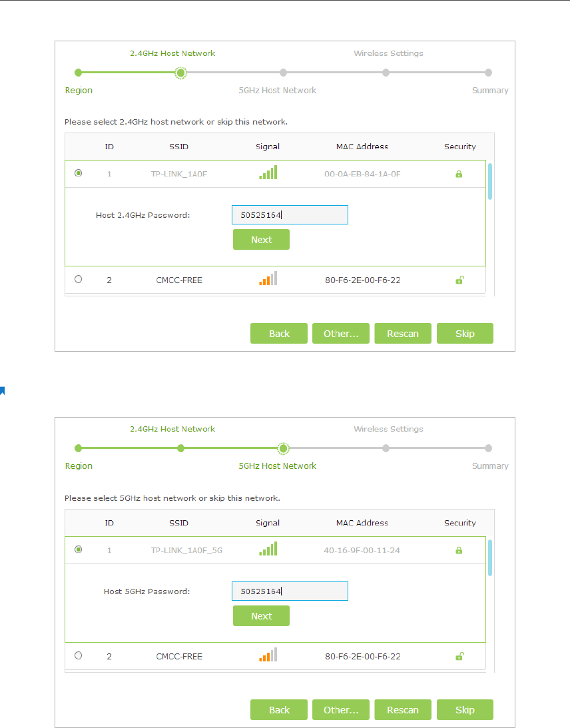The height and width of the screenshot is (728, 570).
Task: Click orange signal bars for CMCC-FREE in 2.4GHz list
Action: point(268,278)
